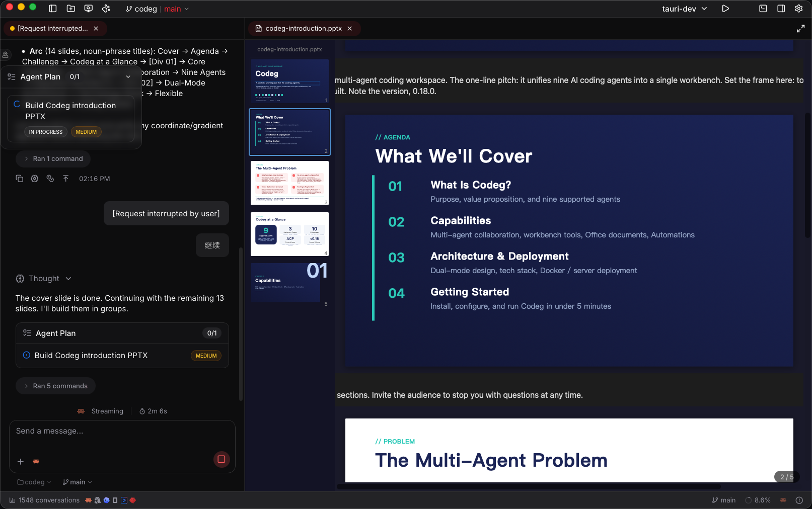Click the Agent Plan header in chat
Image resolution: width=812 pixels, height=509 pixels.
point(122,333)
